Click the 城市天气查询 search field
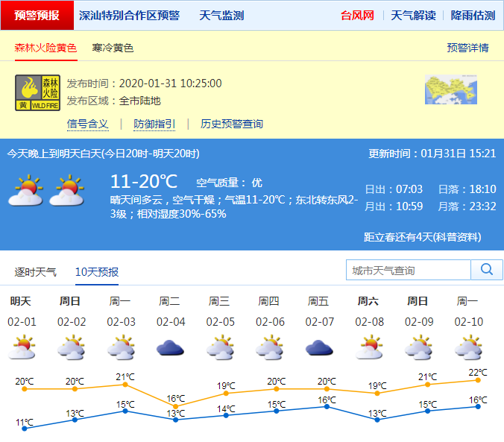 pyautogui.click(x=409, y=270)
